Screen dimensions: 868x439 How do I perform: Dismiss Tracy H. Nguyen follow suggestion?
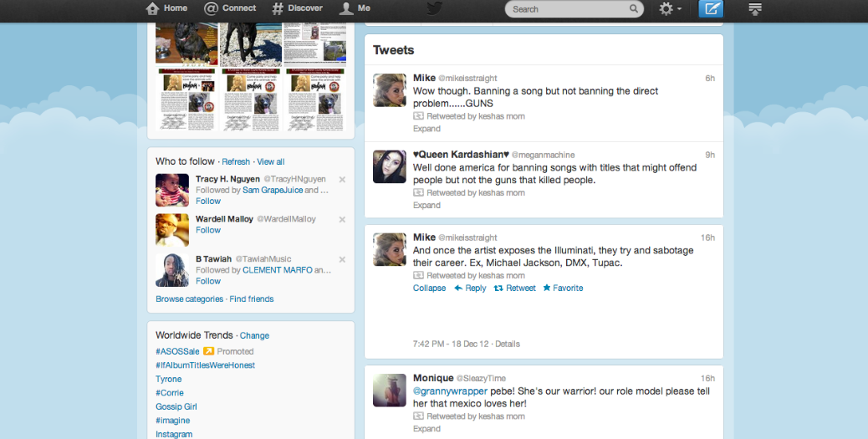click(342, 180)
